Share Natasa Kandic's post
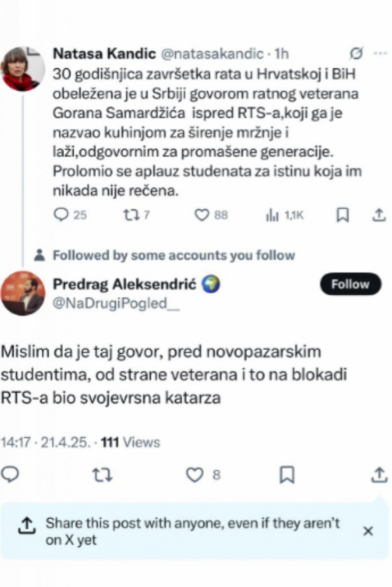The width and height of the screenshot is (392, 587). 378,215
